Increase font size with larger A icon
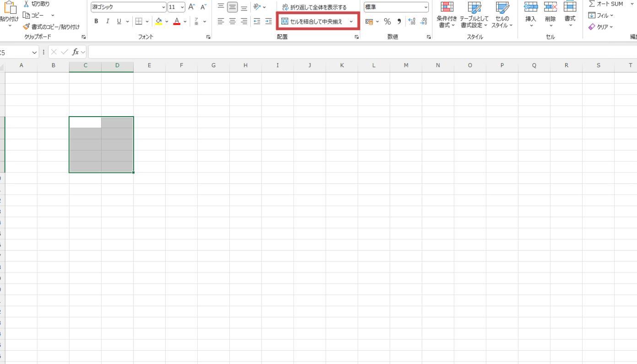Screen dimensions: 637x364 pyautogui.click(x=192, y=7)
